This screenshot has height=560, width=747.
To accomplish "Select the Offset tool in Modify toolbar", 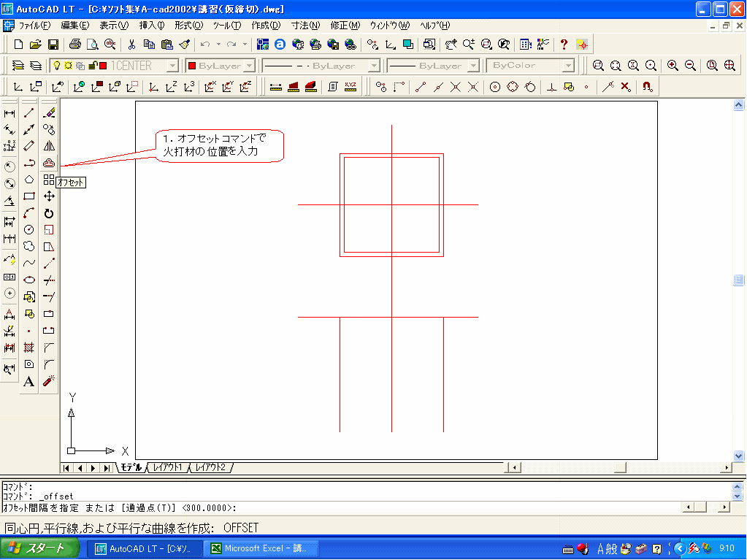I will click(49, 163).
